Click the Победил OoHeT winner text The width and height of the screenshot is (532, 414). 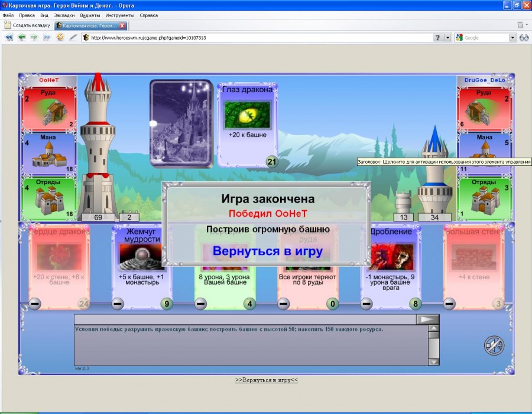(x=268, y=214)
